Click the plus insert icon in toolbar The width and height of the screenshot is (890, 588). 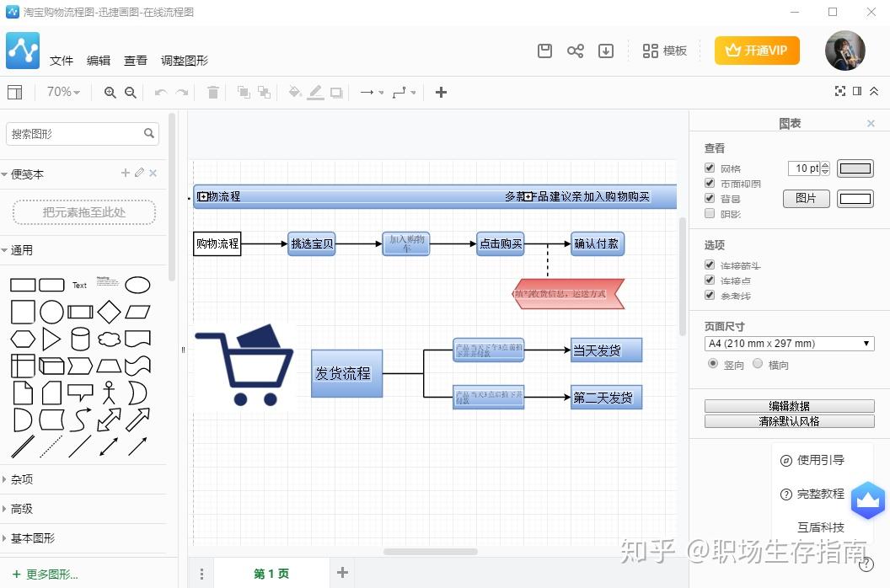[441, 92]
